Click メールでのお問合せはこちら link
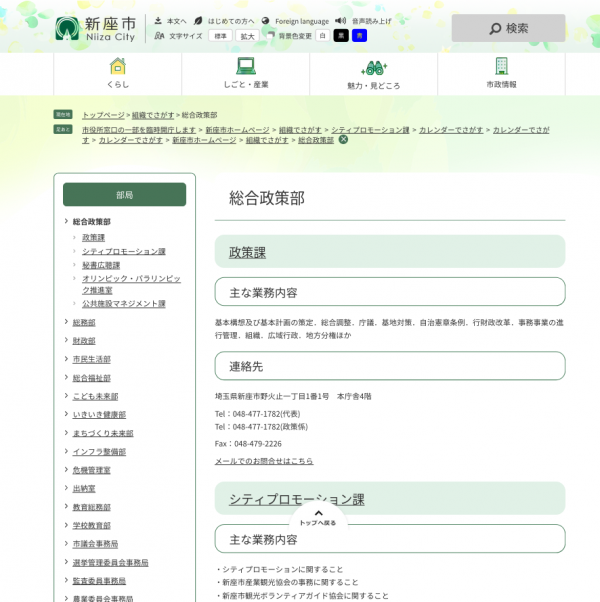This screenshot has height=602, width=600. [264, 461]
